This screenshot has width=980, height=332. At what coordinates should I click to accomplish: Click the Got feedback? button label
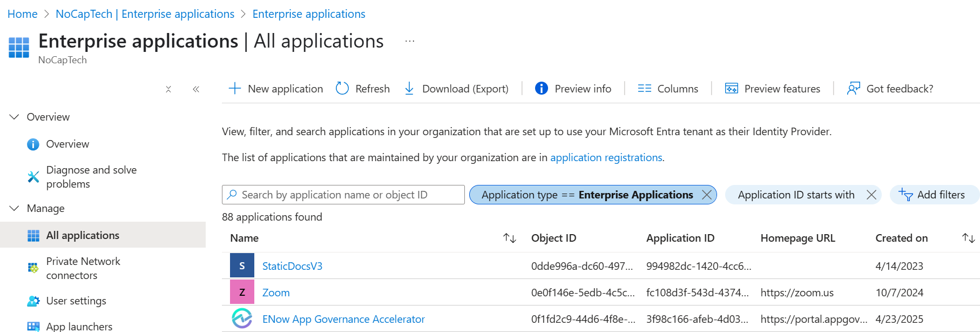coord(900,89)
